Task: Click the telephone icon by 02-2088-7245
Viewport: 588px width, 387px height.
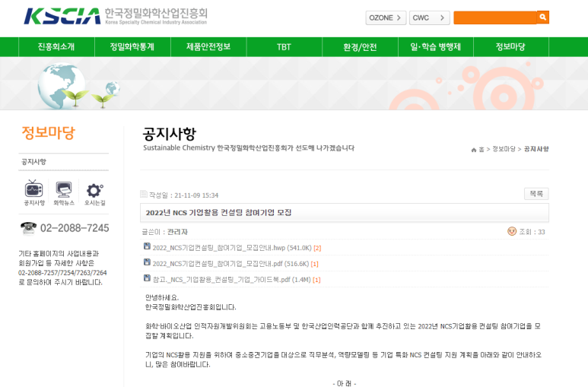Action: pyautogui.click(x=28, y=227)
